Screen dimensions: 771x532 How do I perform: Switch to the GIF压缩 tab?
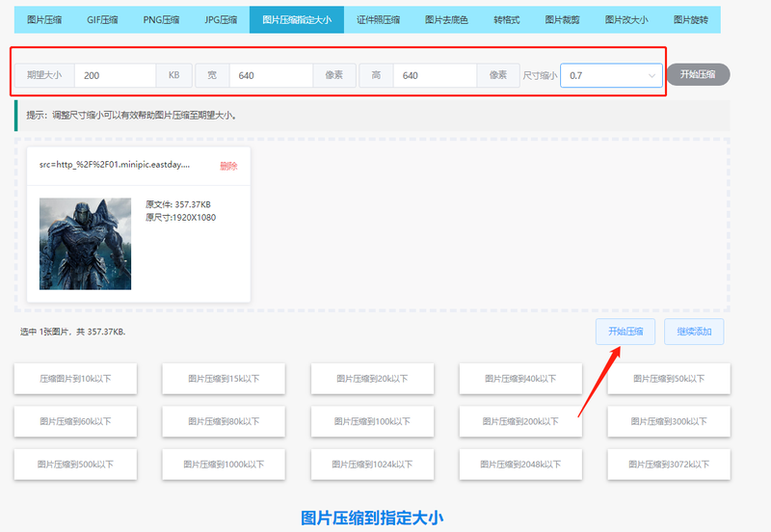tap(102, 19)
